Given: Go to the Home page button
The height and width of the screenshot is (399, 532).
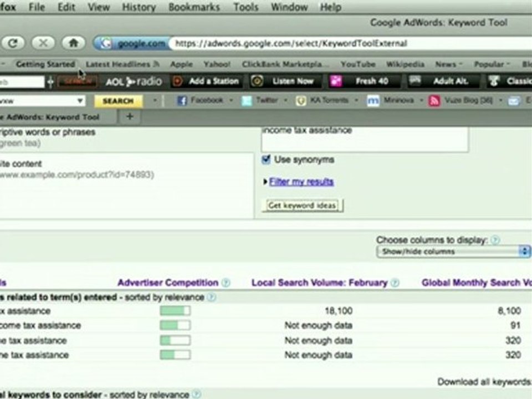Looking at the screenshot, I should 73,43.
